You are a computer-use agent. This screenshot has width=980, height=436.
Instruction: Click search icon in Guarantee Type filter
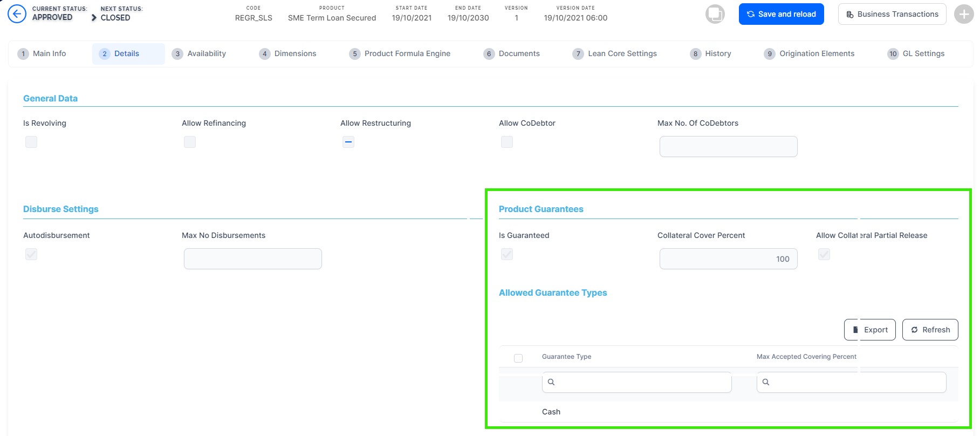point(551,382)
